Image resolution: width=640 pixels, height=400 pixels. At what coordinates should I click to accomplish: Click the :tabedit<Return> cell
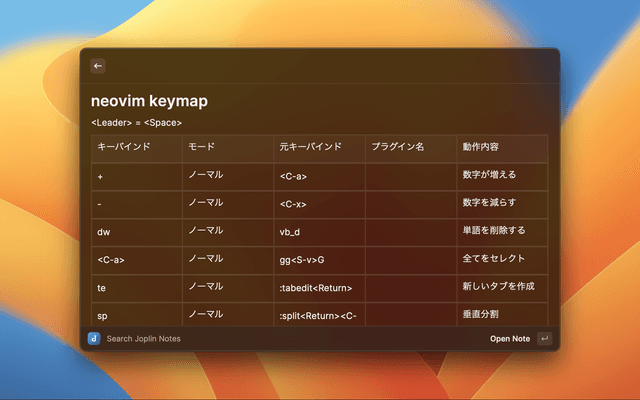[316, 288]
